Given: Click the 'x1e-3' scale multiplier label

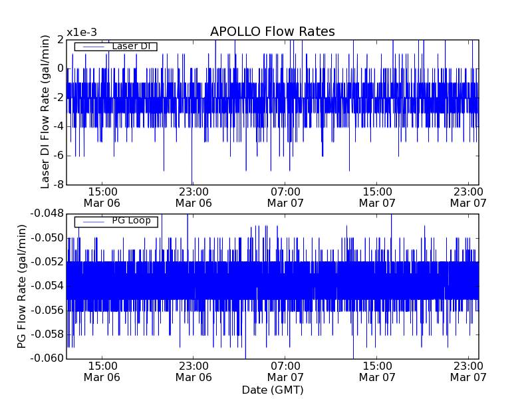Looking at the screenshot, I should coord(82,33).
